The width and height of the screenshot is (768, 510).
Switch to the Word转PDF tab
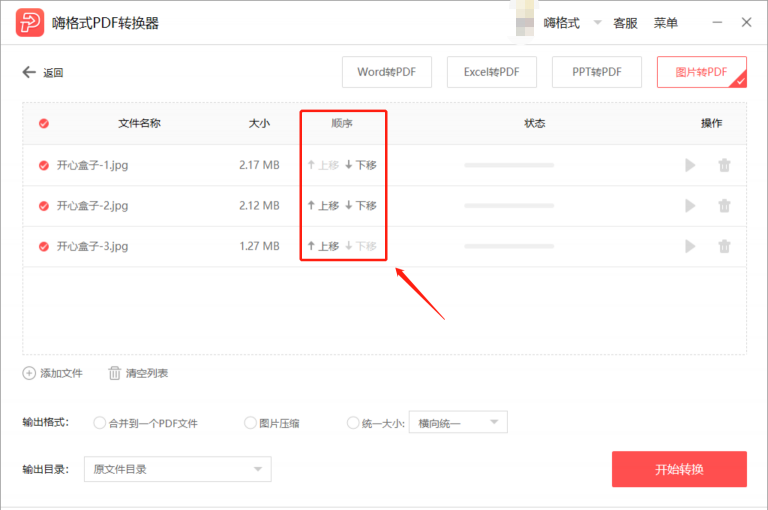click(387, 72)
